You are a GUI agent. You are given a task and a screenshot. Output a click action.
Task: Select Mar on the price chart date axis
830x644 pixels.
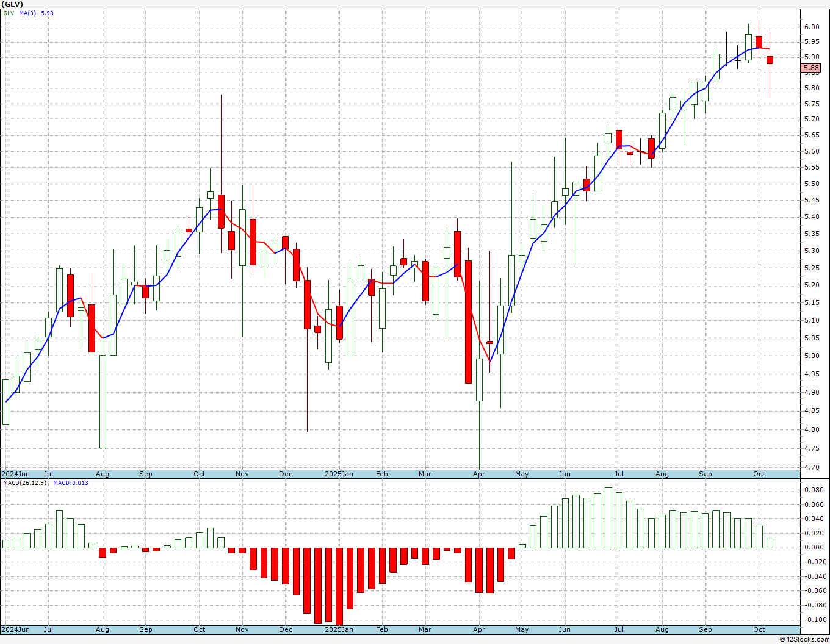pos(425,474)
